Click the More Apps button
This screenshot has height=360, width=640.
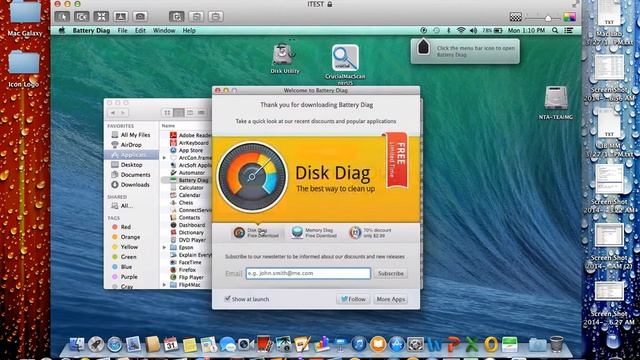[x=391, y=299]
